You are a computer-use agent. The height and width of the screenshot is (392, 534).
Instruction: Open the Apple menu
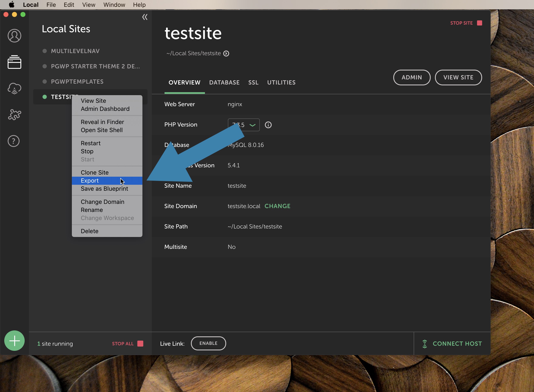12,5
